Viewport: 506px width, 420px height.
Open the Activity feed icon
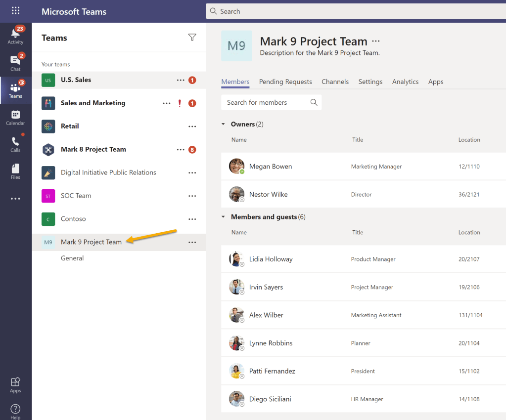(15, 35)
